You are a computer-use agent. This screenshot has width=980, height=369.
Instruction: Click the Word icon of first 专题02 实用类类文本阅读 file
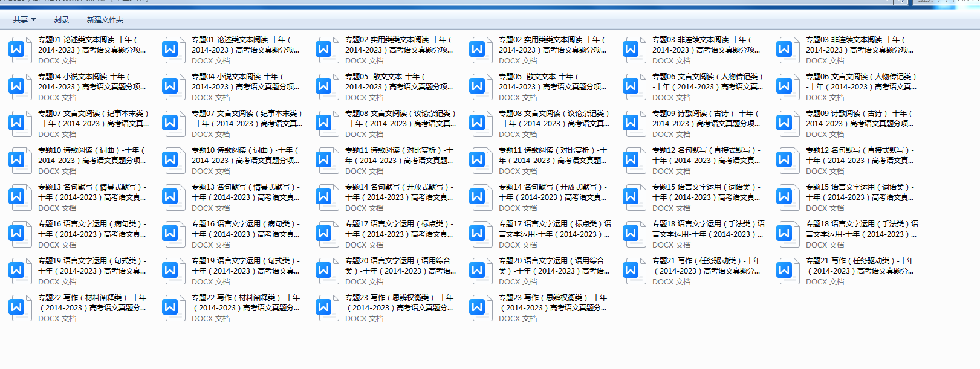pyautogui.click(x=327, y=50)
